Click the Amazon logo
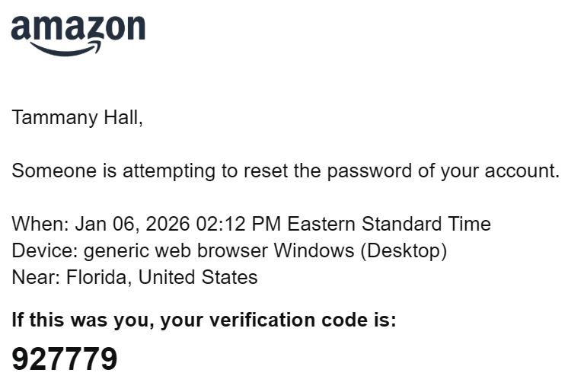This screenshot has height=392, width=584. [x=78, y=30]
